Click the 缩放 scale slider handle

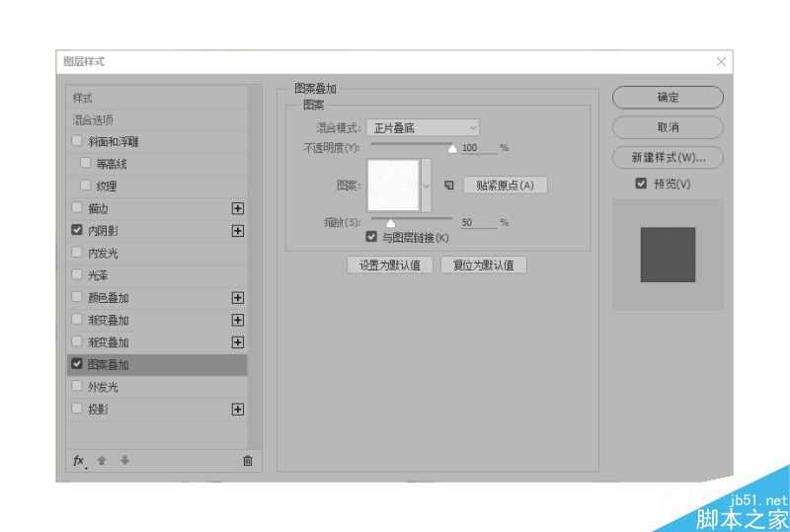tap(390, 223)
